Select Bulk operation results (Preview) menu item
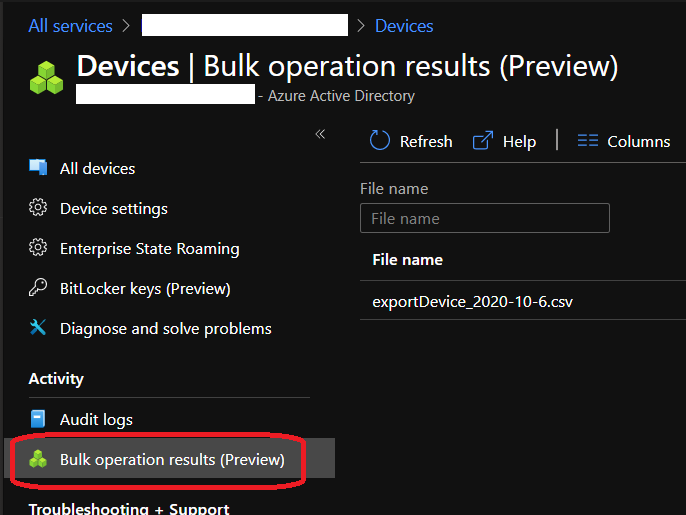Screen dimensions: 686x515 pyautogui.click(x=172, y=460)
